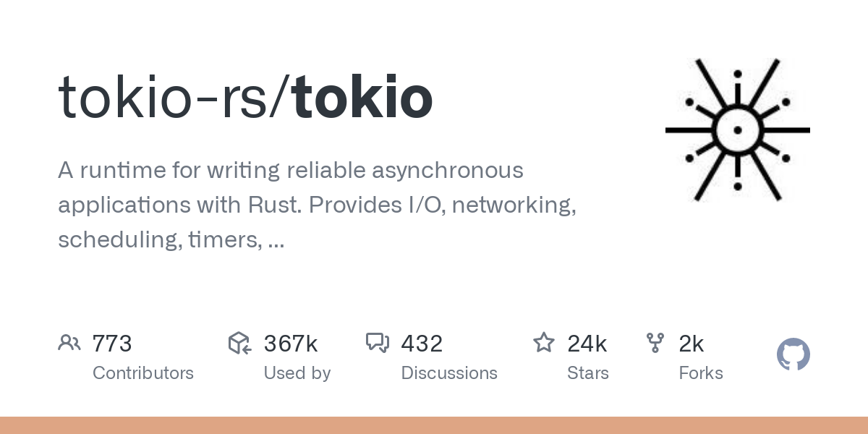
Task: Click the Contributors label
Action: pos(143,373)
